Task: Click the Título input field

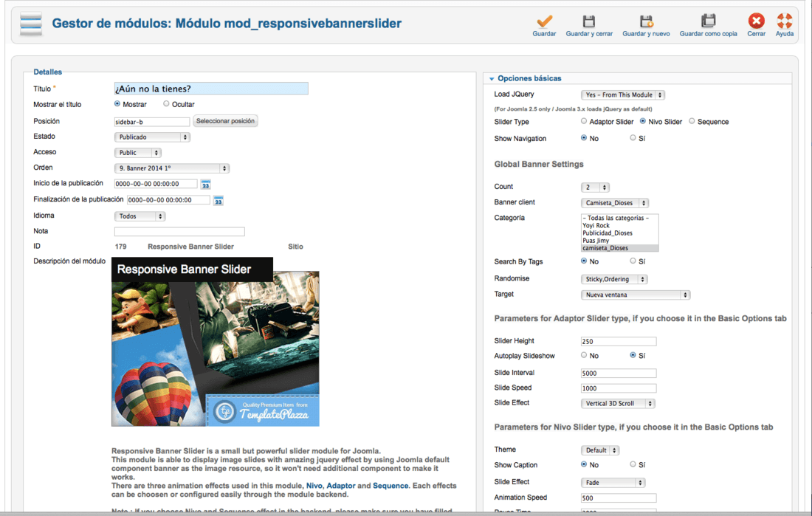Action: (211, 89)
